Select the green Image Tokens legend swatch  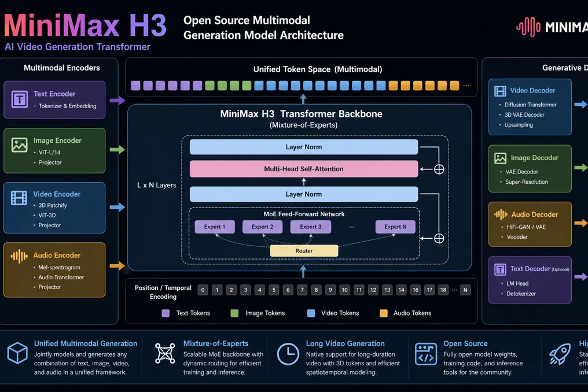[x=234, y=313]
